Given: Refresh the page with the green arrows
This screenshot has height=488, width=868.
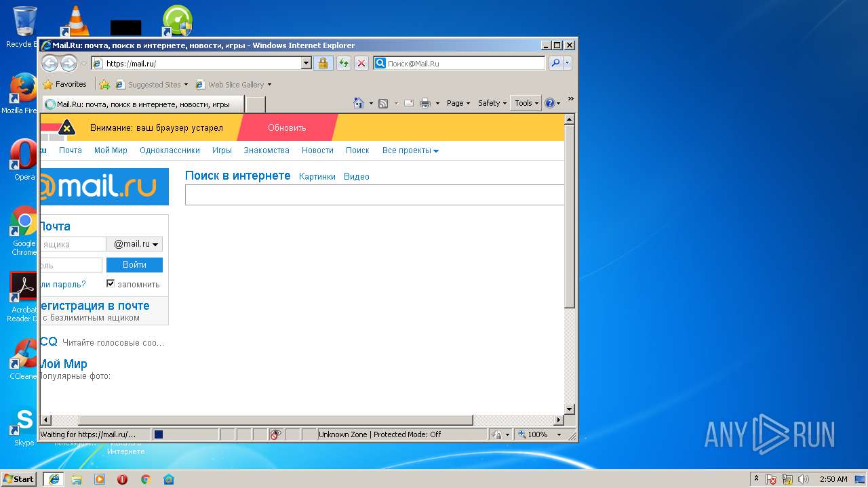Looking at the screenshot, I should [x=344, y=63].
